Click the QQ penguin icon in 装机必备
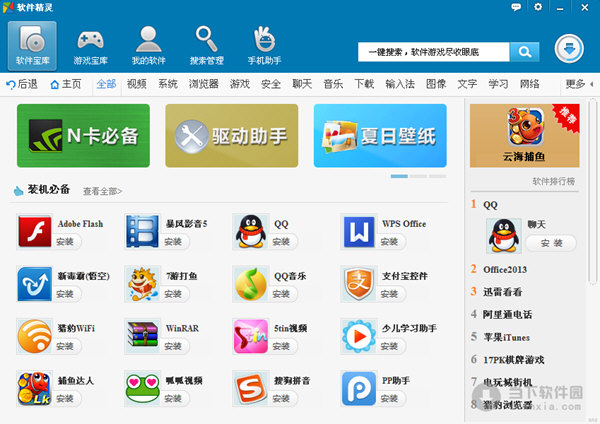Screen dimensions: 600x424 coord(250,232)
